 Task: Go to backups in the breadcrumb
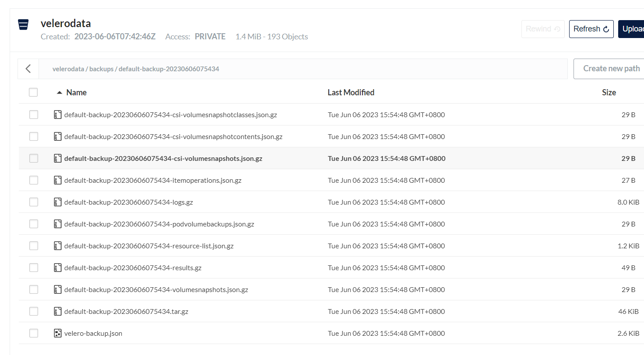tap(101, 69)
